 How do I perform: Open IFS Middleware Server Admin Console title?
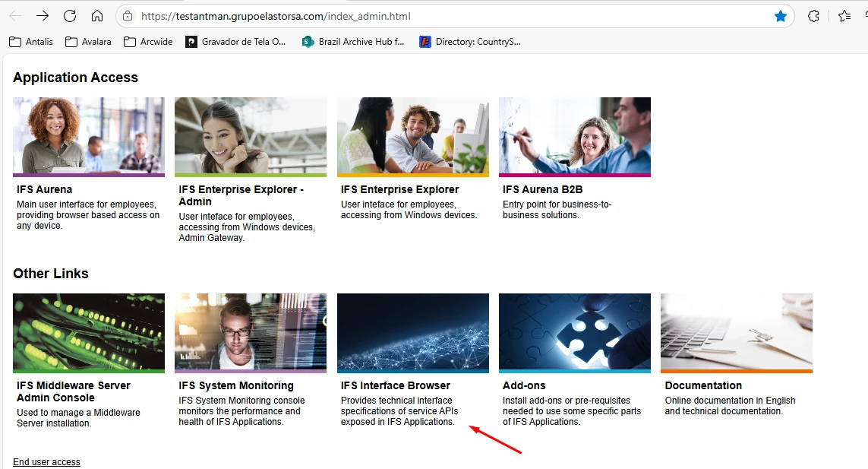[x=73, y=391]
